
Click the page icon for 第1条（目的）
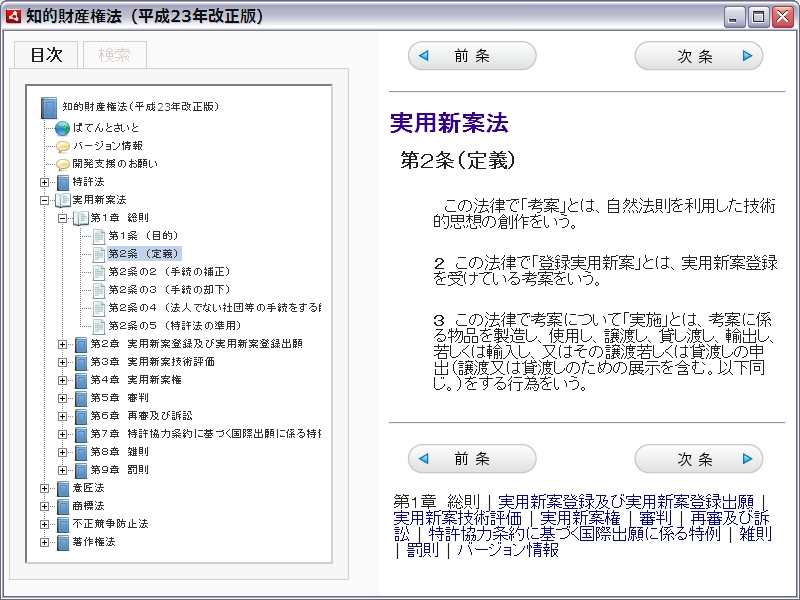[x=98, y=236]
